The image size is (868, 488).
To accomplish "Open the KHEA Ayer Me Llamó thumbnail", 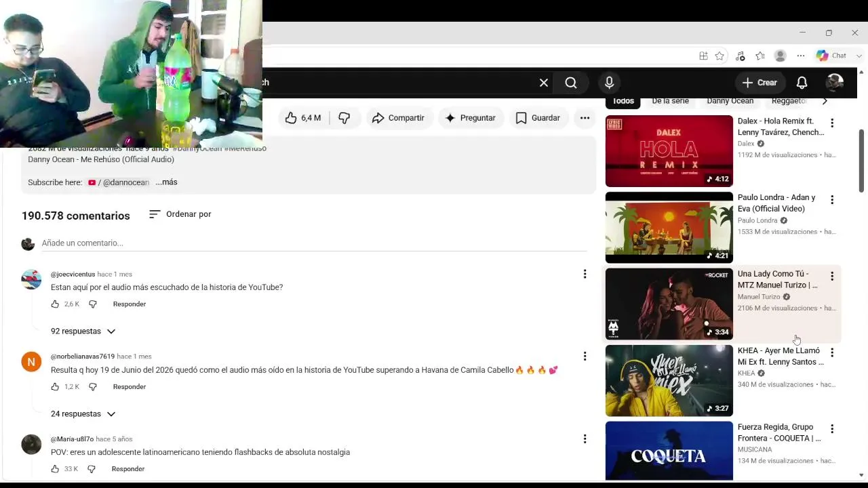I will tap(669, 381).
